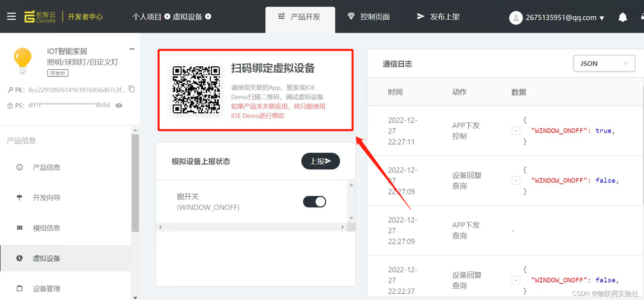Screen dimensions: 644x300
Task: Expand the account email dropdown
Action: coord(601,18)
